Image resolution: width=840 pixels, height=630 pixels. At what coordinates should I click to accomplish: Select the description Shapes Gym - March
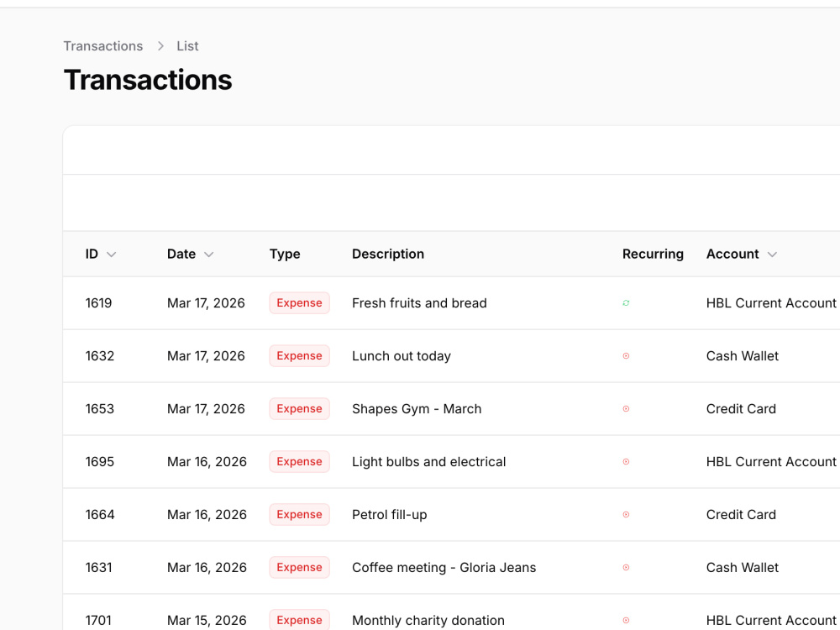pos(417,409)
